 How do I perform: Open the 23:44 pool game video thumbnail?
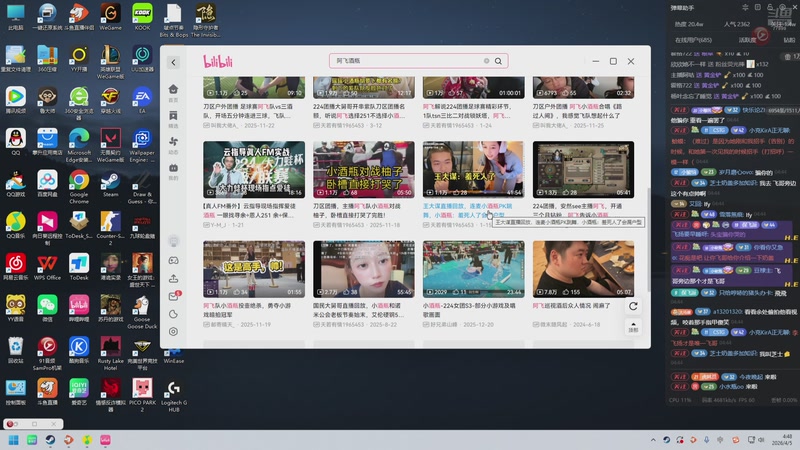tap(473, 269)
